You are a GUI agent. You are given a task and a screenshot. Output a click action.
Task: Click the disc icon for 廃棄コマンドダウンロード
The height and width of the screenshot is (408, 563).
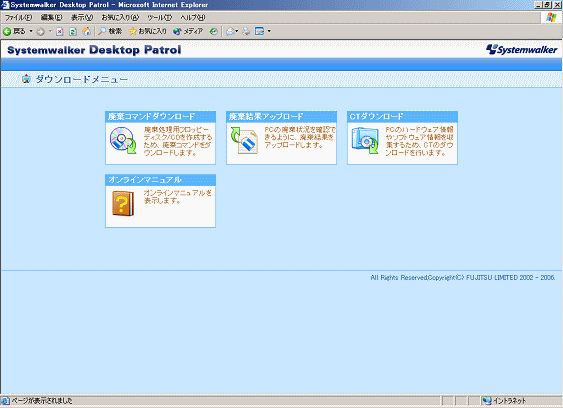point(123,140)
